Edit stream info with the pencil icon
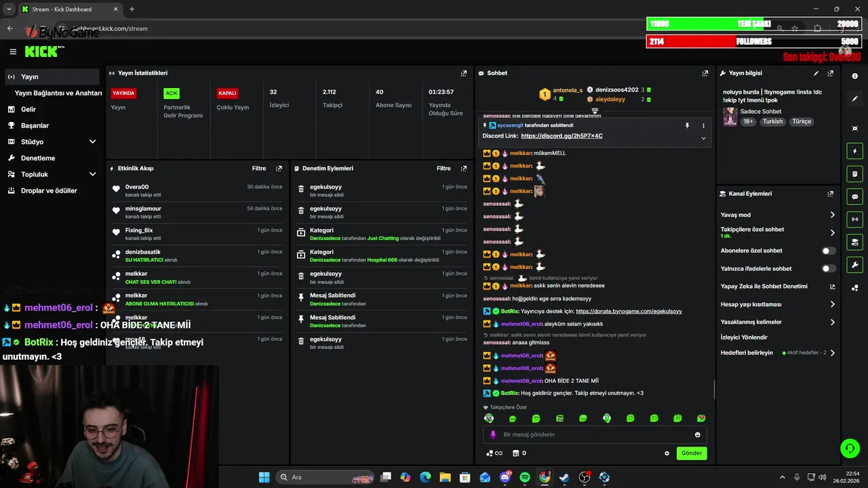868x488 pixels. (816, 73)
